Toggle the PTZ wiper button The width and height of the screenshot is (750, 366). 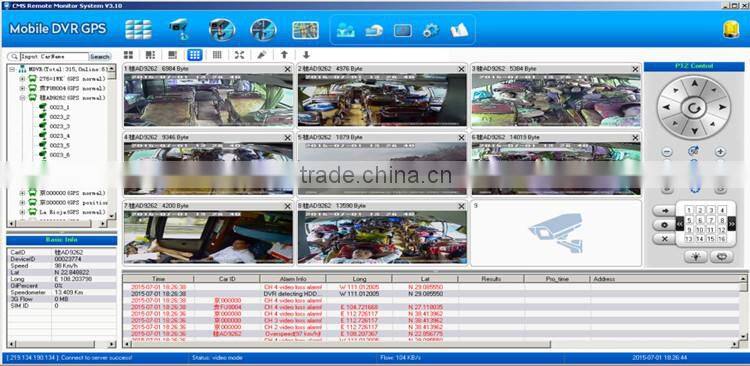[x=721, y=257]
